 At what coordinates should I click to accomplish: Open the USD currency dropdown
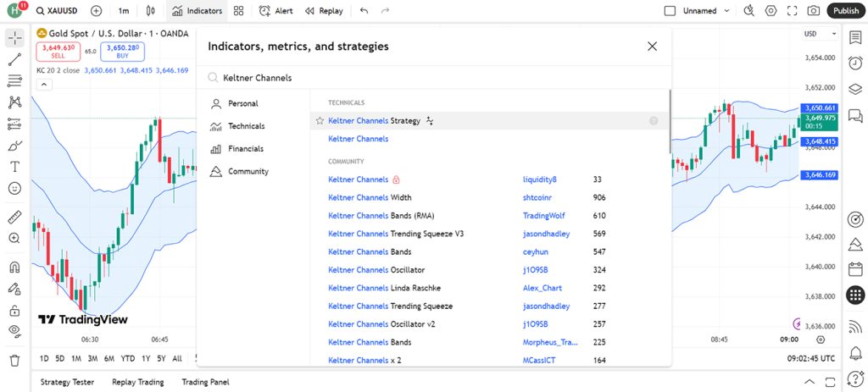pyautogui.click(x=821, y=34)
